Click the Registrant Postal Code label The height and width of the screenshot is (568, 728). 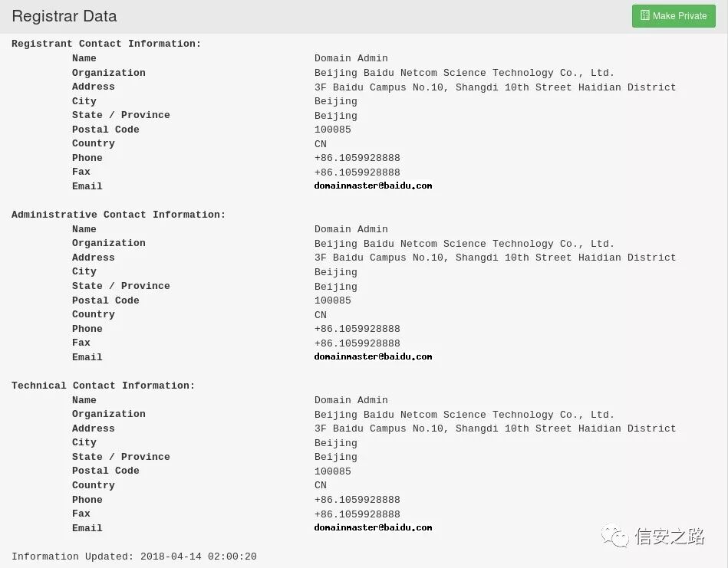[105, 130]
